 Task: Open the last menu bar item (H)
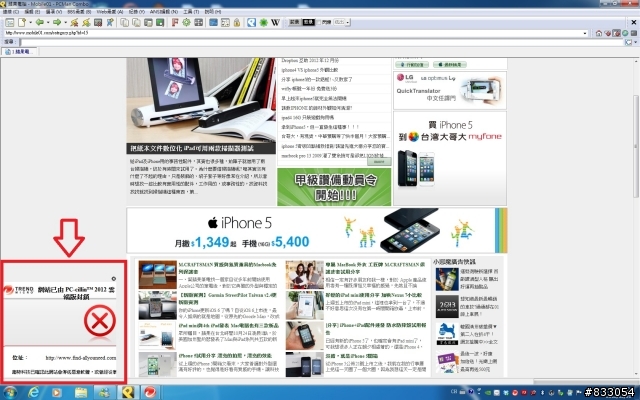click(212, 12)
